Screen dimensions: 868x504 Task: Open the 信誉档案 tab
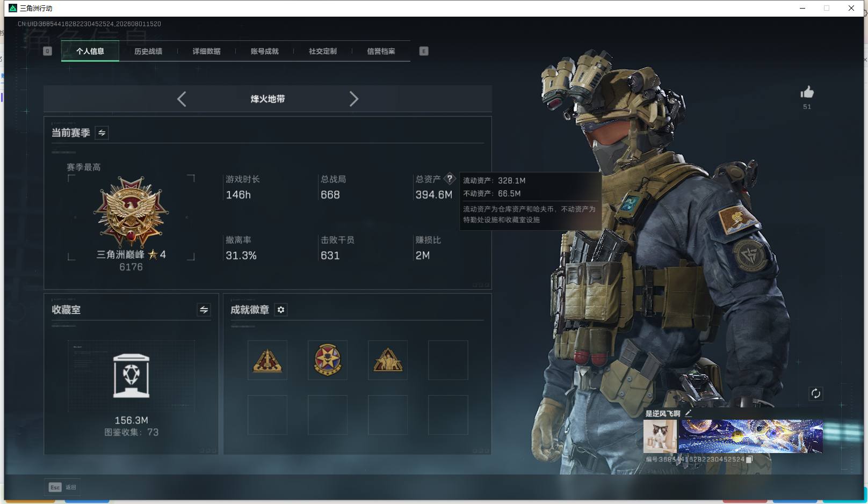(x=381, y=51)
